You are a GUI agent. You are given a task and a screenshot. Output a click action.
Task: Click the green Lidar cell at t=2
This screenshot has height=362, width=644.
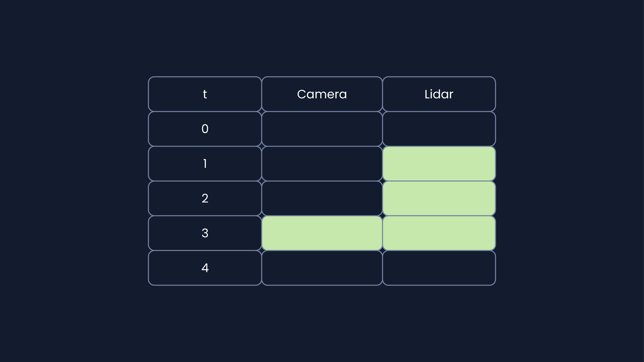click(439, 198)
